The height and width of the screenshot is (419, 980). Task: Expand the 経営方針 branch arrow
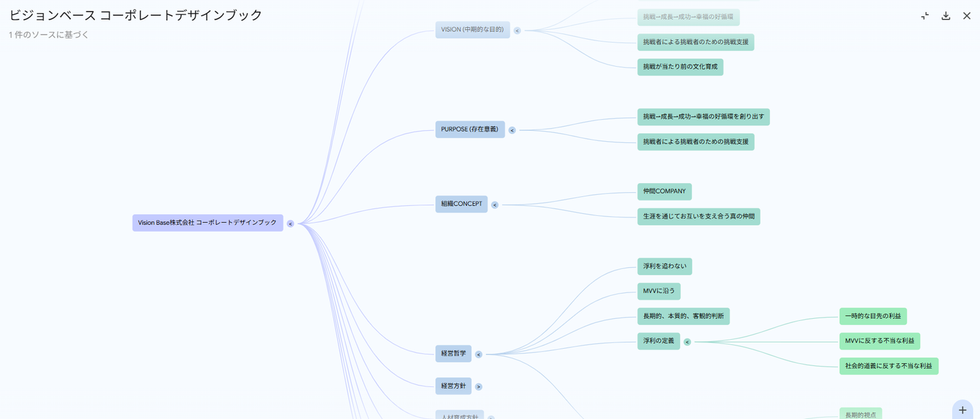pyautogui.click(x=478, y=386)
